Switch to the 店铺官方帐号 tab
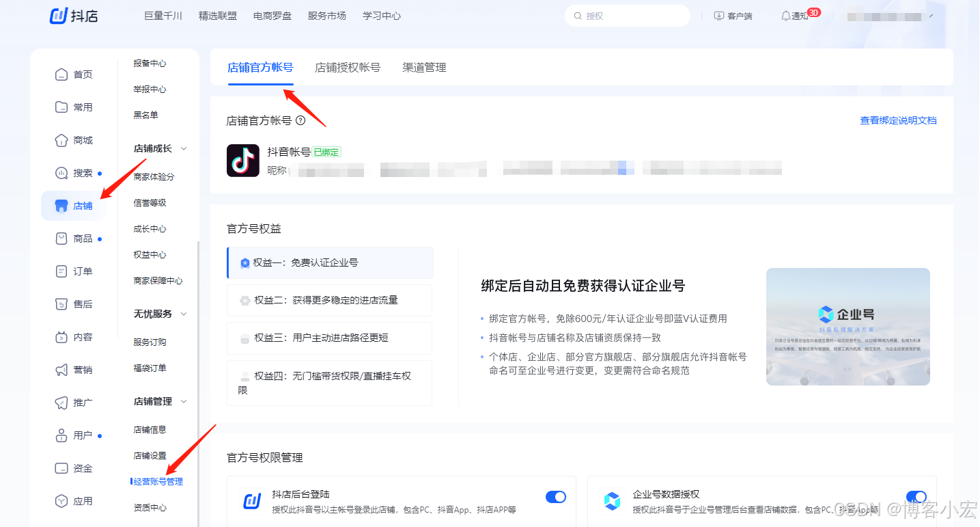This screenshot has width=980, height=527. tap(260, 67)
